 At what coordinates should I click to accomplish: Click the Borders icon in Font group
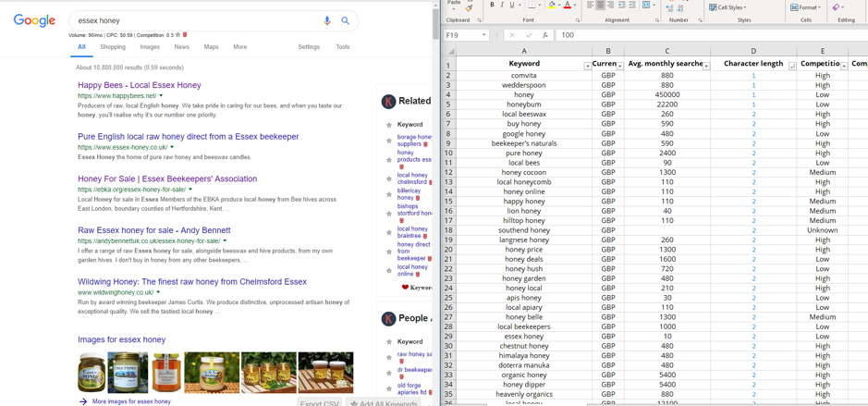532,5
